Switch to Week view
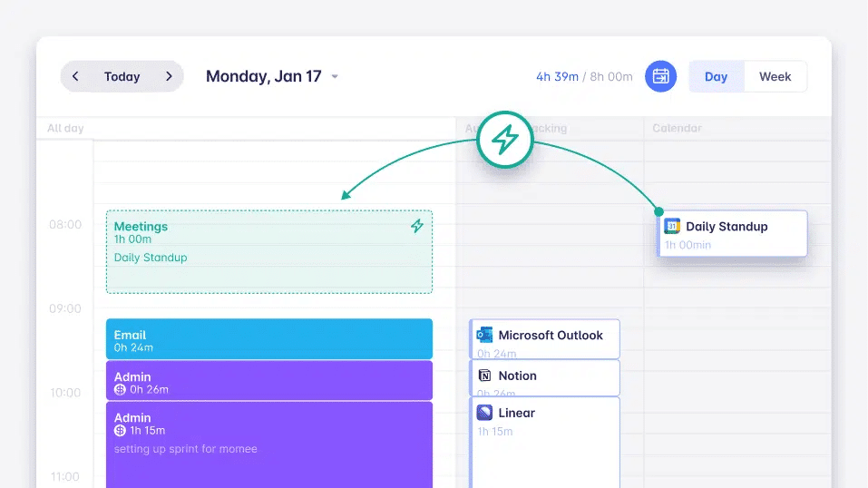 click(x=775, y=76)
